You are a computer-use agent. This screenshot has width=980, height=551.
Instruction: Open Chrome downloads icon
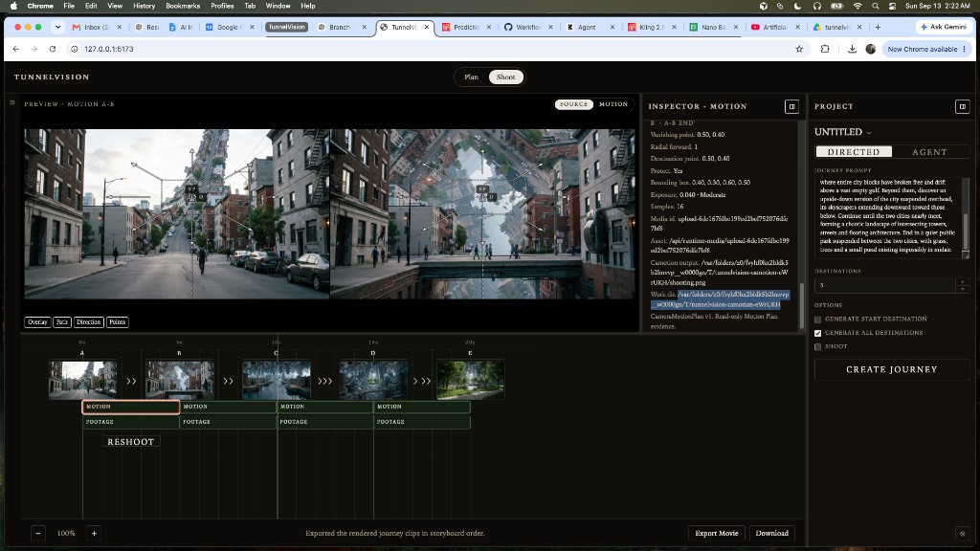click(852, 49)
